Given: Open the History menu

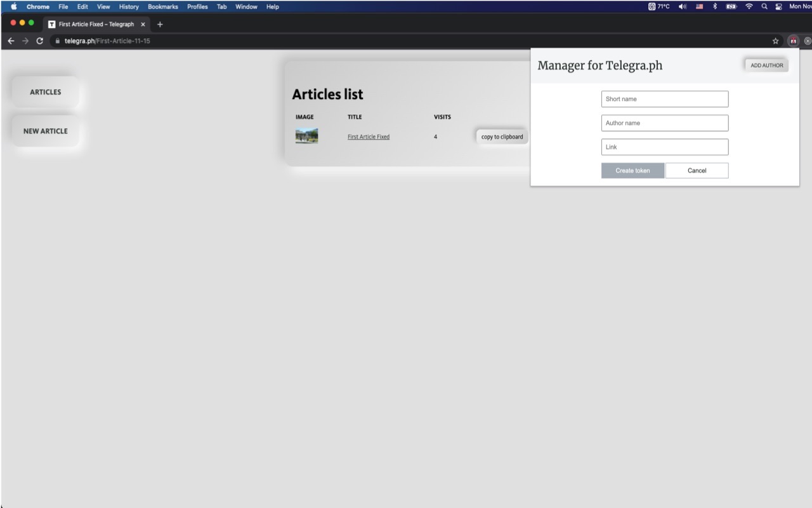Looking at the screenshot, I should (129, 6).
